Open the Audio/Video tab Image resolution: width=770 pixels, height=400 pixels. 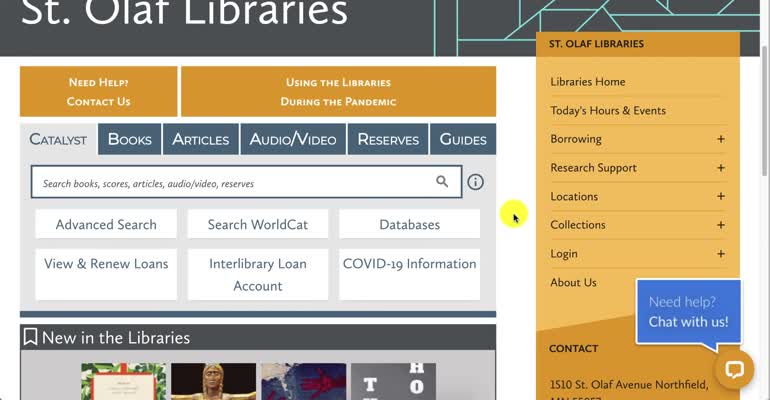(x=293, y=139)
